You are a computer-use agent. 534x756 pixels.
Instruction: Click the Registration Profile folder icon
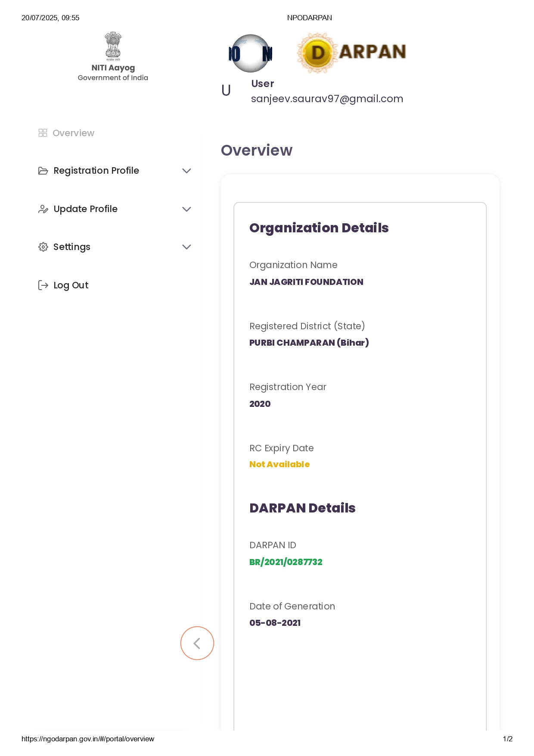43,171
